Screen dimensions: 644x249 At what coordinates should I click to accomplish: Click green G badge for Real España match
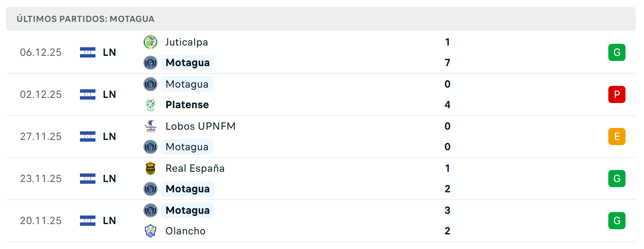[617, 179]
